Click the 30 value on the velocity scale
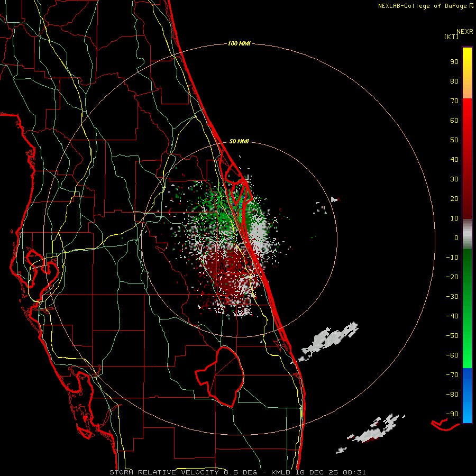 click(x=454, y=179)
